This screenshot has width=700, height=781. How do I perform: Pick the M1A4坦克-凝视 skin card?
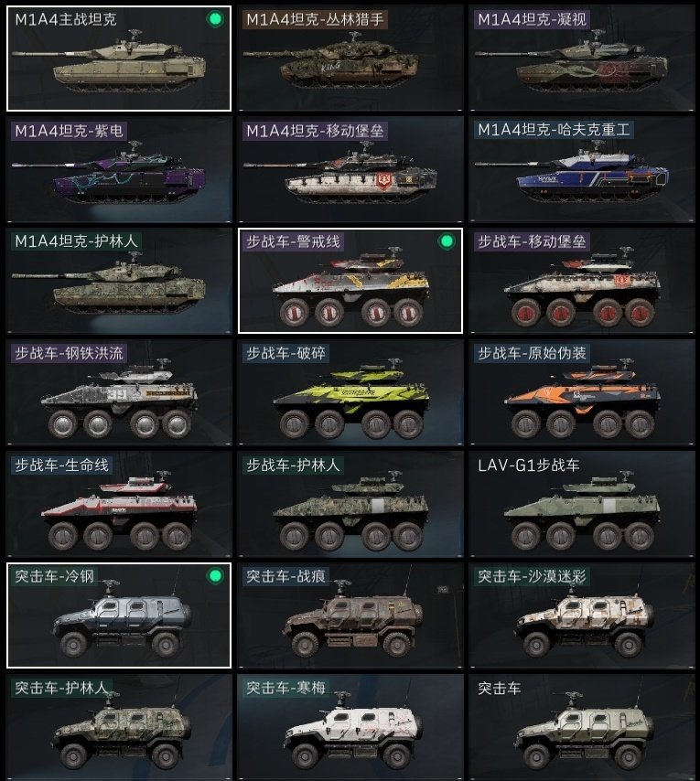(x=581, y=59)
